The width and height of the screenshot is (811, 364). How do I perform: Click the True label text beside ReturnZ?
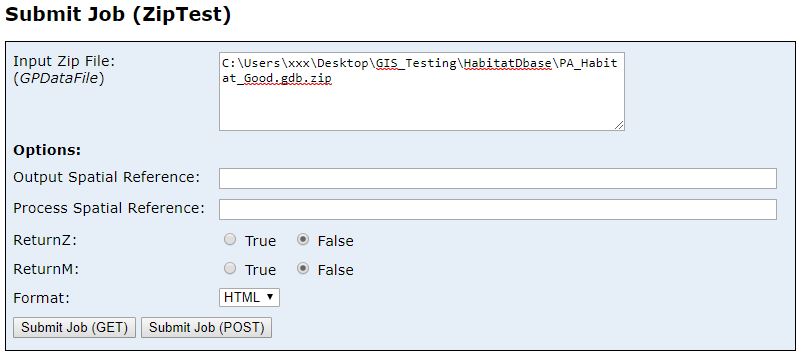[x=260, y=241]
